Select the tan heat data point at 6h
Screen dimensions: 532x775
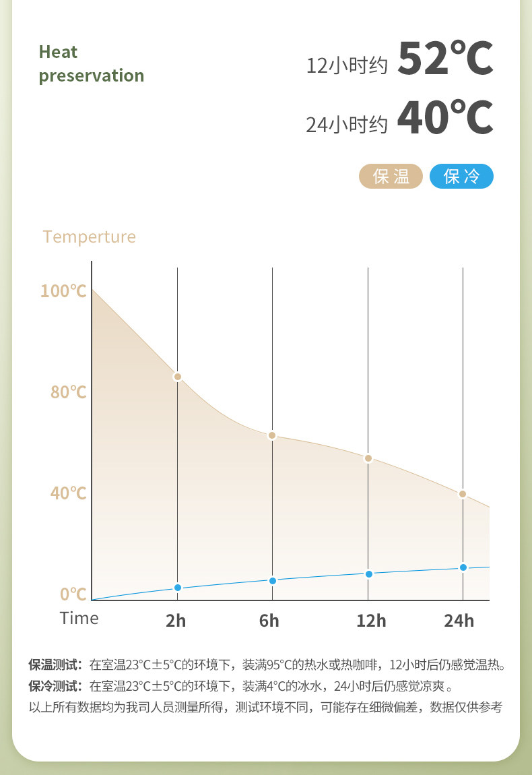pyautogui.click(x=272, y=435)
